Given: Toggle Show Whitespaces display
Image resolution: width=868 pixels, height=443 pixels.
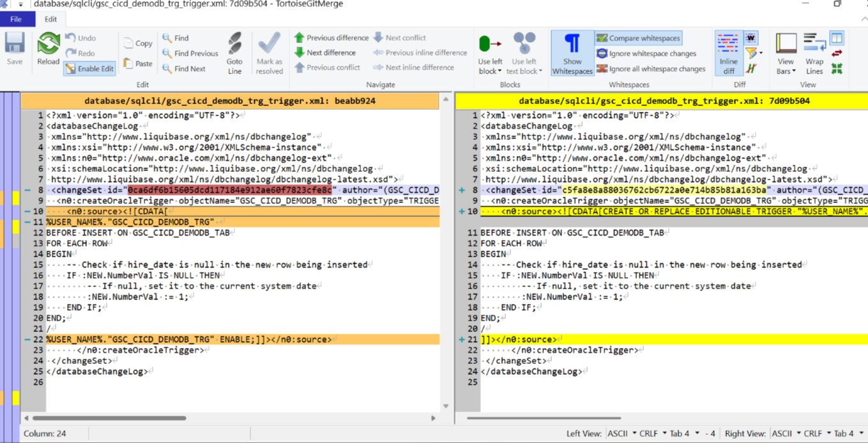Looking at the screenshot, I should point(572,51).
